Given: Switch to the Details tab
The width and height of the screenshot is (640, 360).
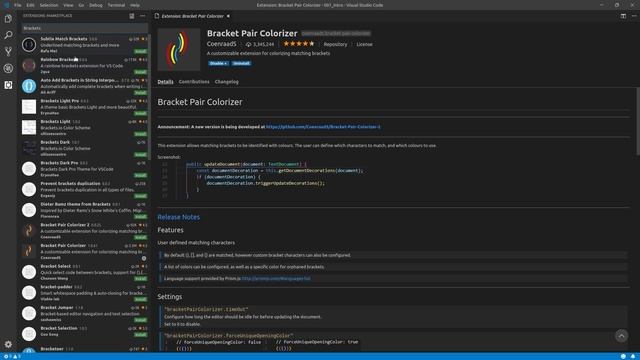Looking at the screenshot, I should [165, 82].
